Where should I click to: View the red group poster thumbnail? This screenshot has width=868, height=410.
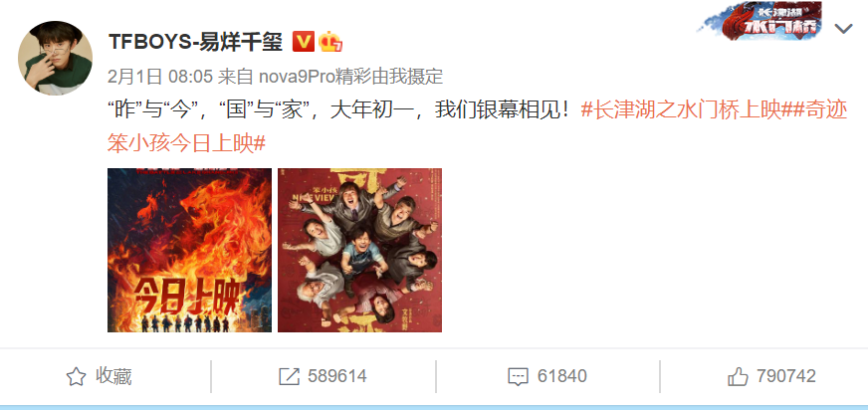click(x=359, y=250)
